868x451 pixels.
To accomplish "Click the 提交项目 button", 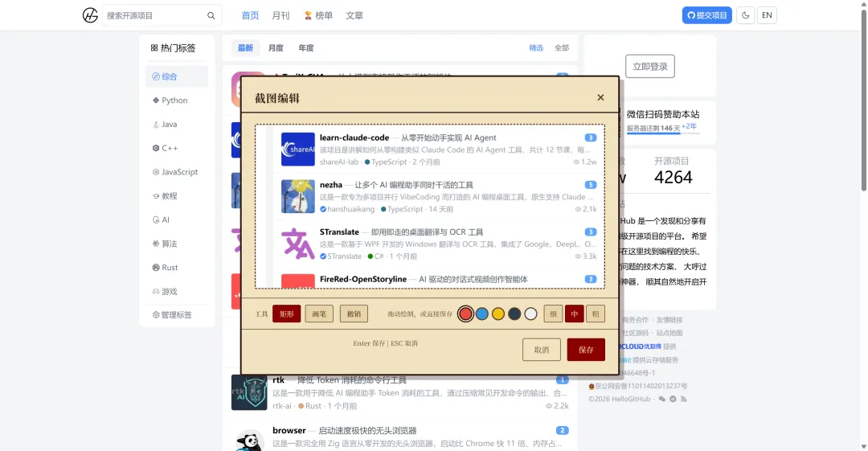I will click(x=707, y=15).
